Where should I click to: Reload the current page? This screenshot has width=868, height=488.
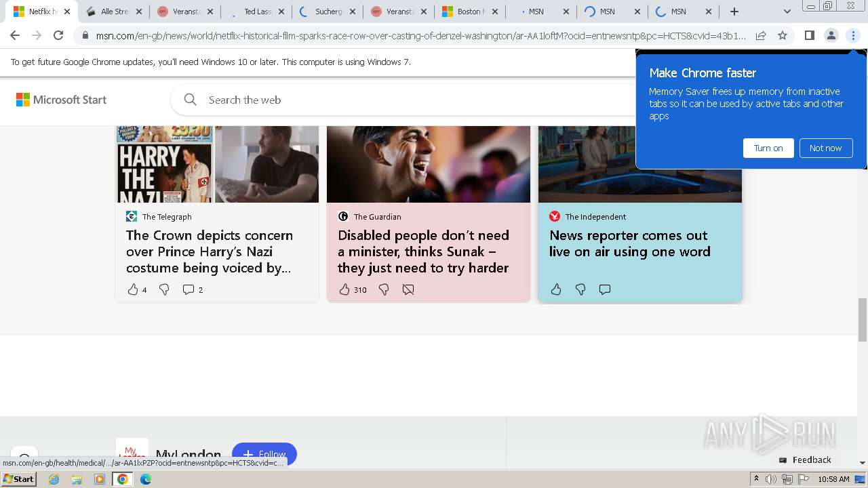coord(58,35)
